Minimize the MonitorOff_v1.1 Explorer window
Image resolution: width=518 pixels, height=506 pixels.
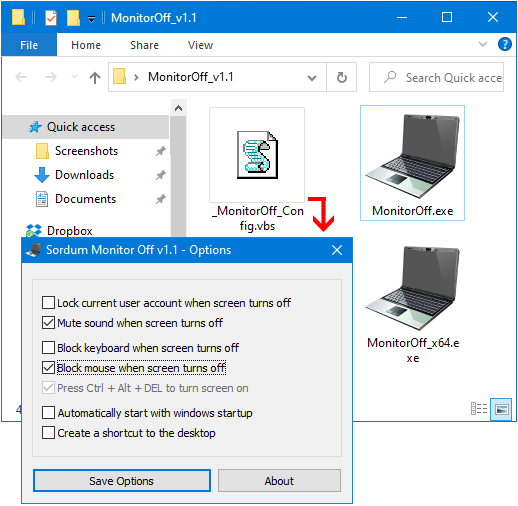(x=402, y=17)
